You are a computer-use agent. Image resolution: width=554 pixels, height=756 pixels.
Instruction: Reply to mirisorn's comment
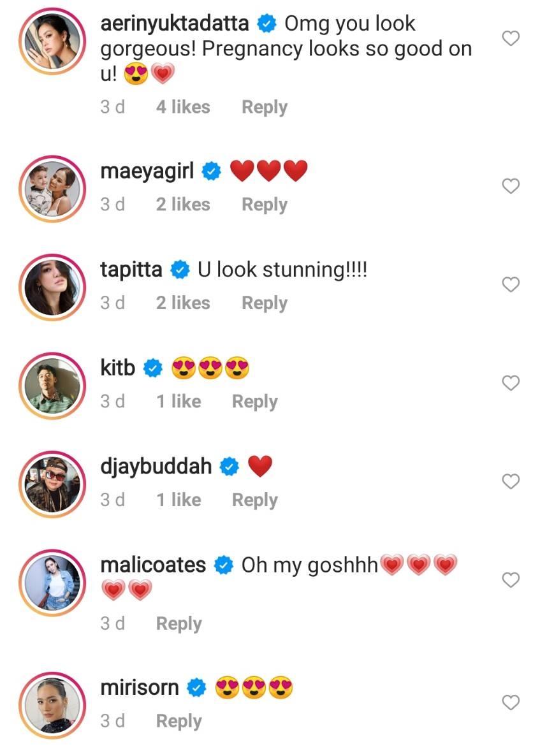click(179, 721)
